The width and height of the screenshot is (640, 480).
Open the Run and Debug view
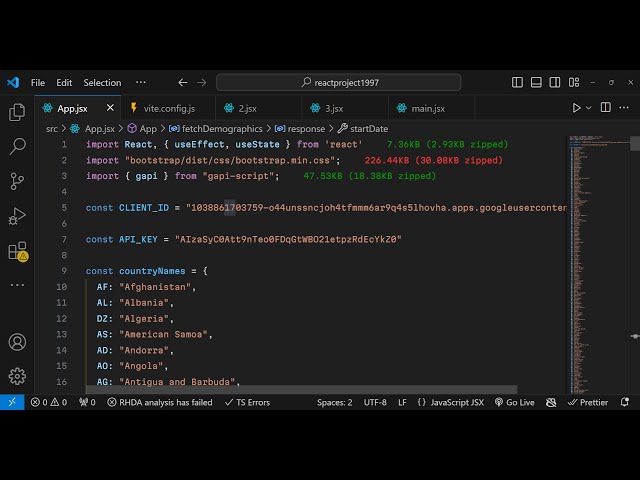click(x=17, y=216)
